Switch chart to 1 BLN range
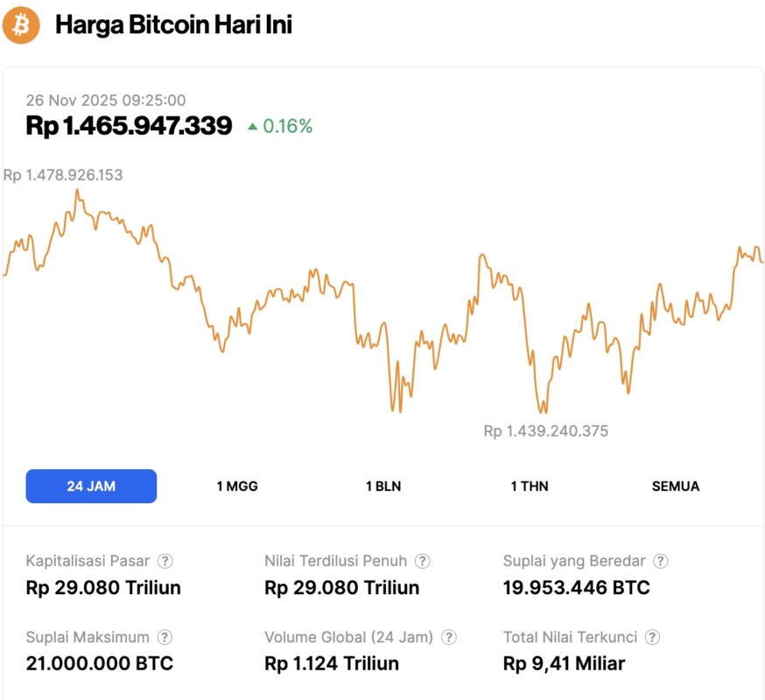Image resolution: width=765 pixels, height=700 pixels. point(383,486)
